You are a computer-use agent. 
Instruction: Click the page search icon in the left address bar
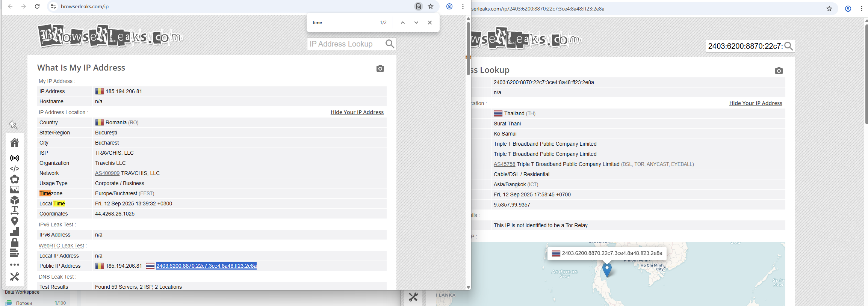(x=418, y=6)
